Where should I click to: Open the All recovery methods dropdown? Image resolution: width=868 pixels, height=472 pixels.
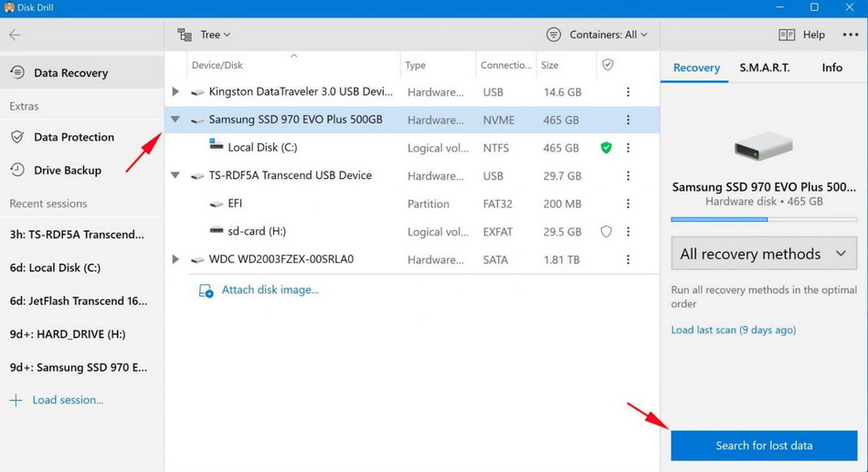coord(764,254)
